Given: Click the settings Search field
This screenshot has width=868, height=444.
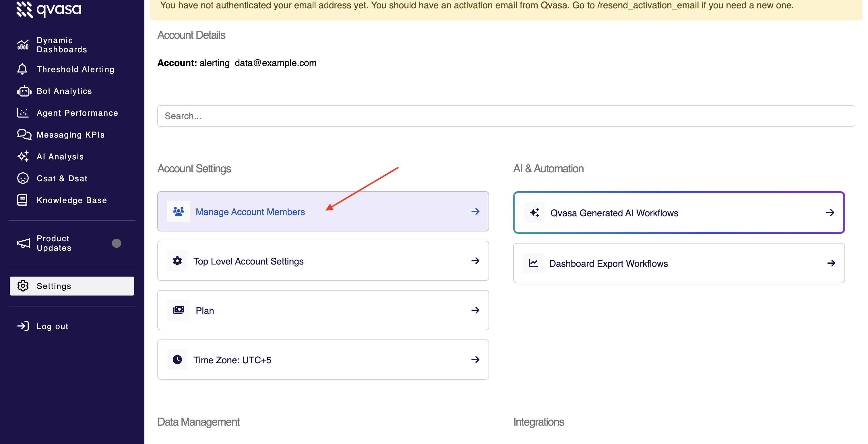Looking at the screenshot, I should [506, 116].
